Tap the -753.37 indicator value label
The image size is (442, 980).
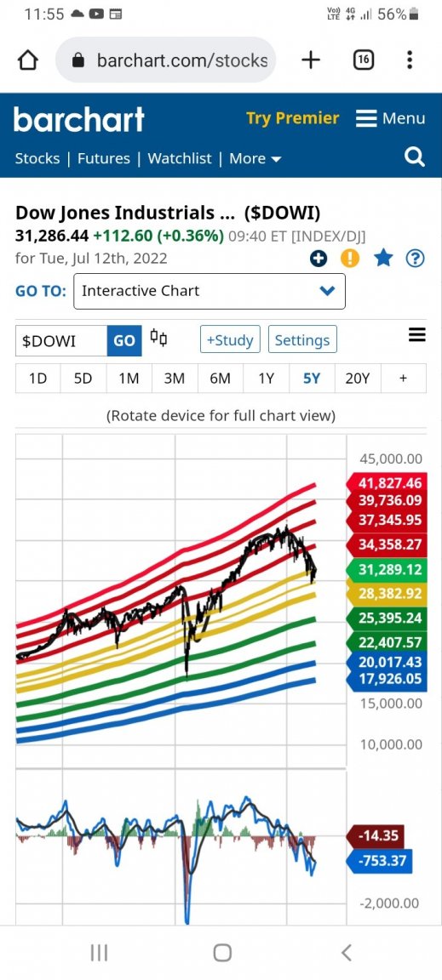pos(379,861)
